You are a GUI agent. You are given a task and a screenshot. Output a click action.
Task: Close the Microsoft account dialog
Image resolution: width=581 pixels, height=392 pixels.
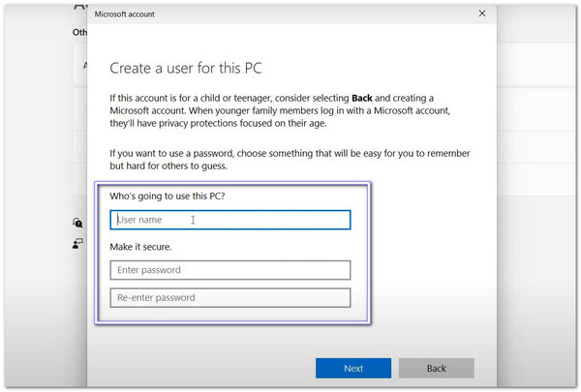coord(482,14)
